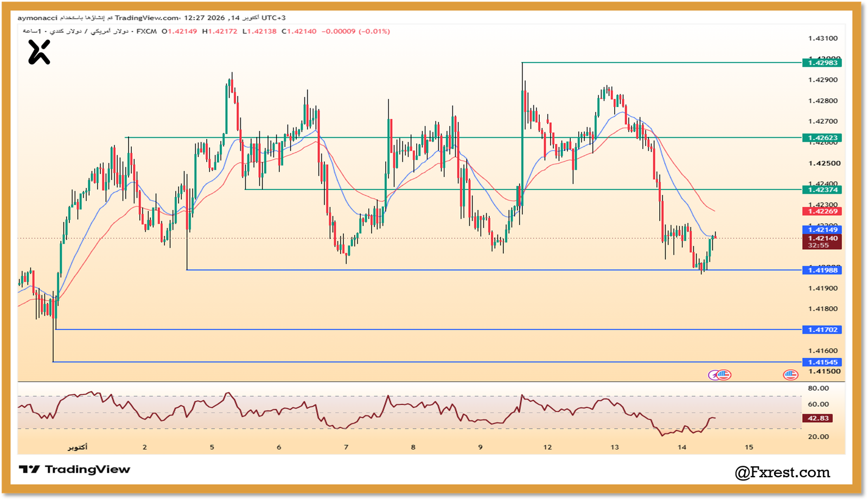Select the blue 1.42149 moving average label
The height and width of the screenshot is (500, 868).
click(x=822, y=230)
